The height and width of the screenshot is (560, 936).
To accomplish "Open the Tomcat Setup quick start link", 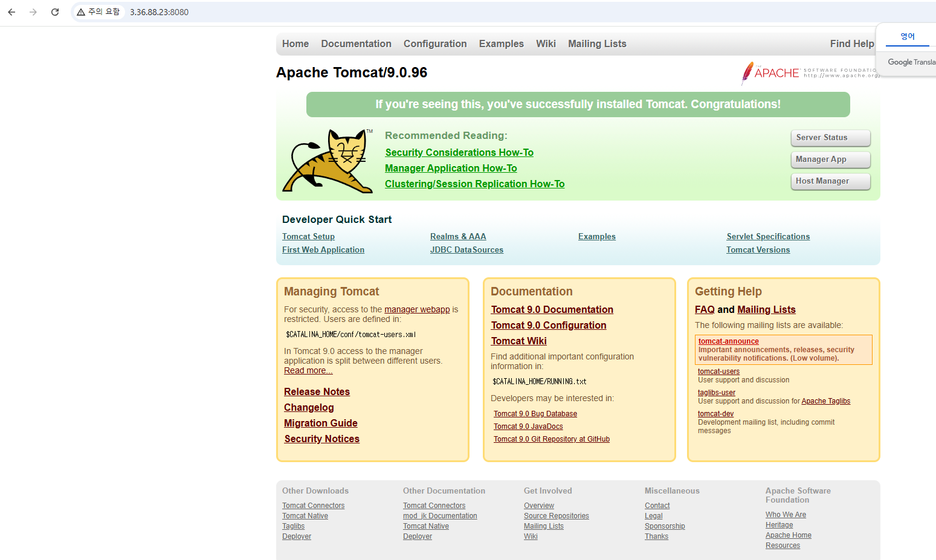I will [x=308, y=236].
